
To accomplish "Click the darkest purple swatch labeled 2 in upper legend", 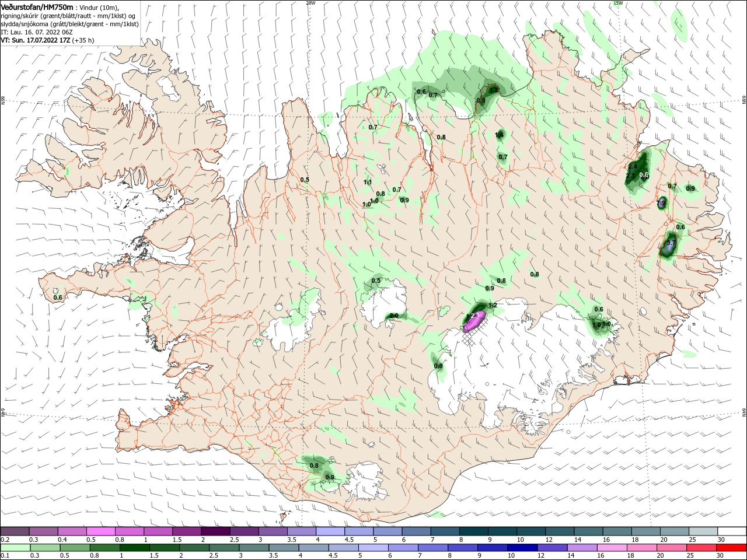I will coord(215,531).
